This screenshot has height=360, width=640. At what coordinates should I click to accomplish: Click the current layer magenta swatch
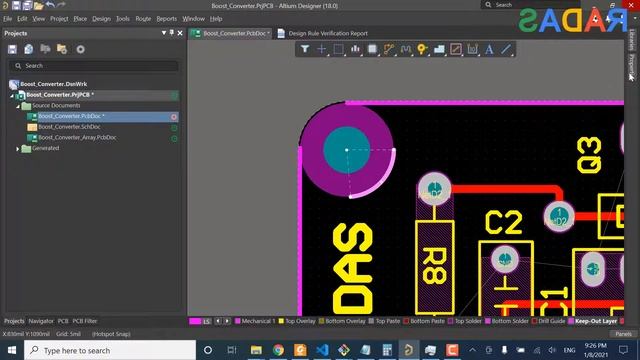coord(195,321)
